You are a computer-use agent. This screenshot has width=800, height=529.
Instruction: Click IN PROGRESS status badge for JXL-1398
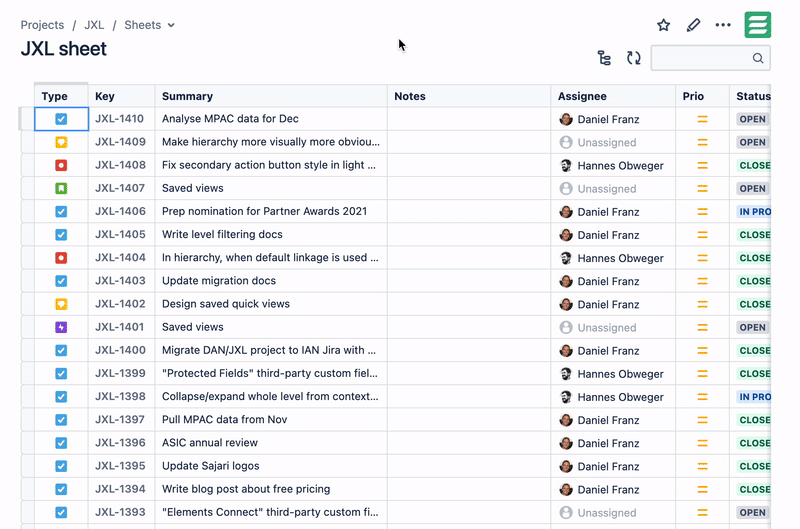pos(754,397)
